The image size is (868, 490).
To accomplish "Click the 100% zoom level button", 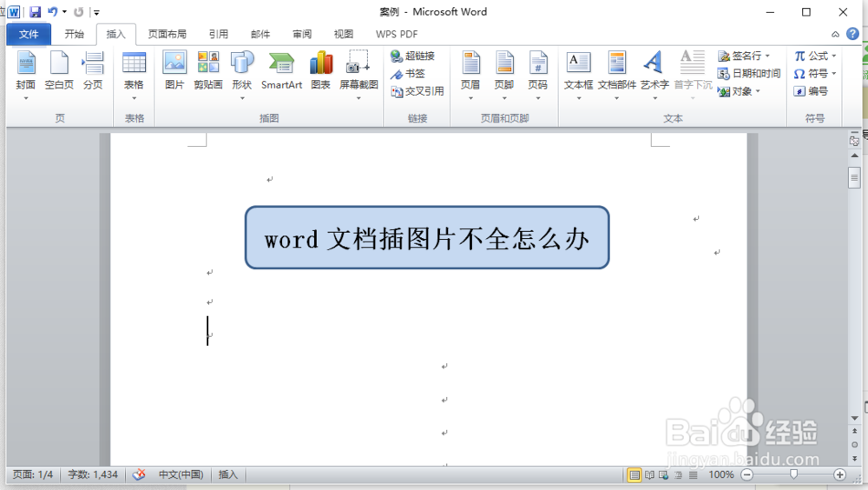I will tap(721, 475).
